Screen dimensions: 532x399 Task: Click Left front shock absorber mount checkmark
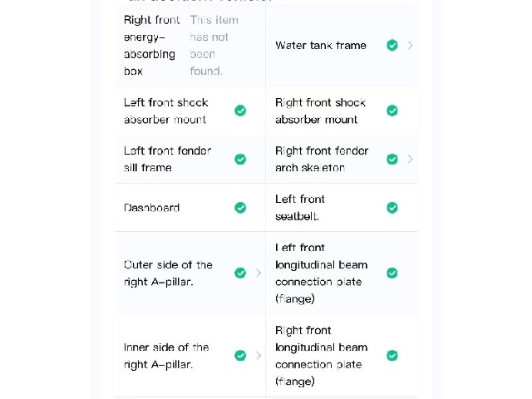click(x=240, y=111)
